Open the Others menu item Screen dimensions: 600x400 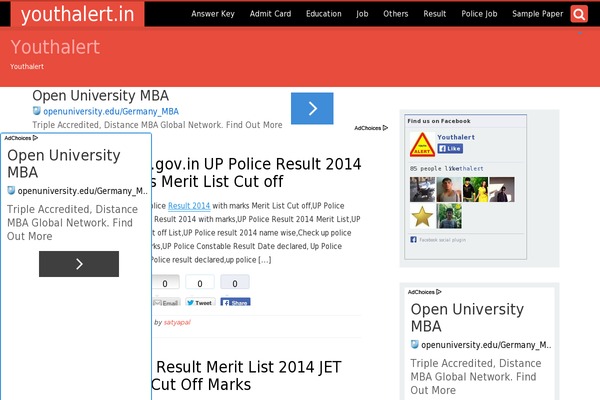[x=396, y=14]
